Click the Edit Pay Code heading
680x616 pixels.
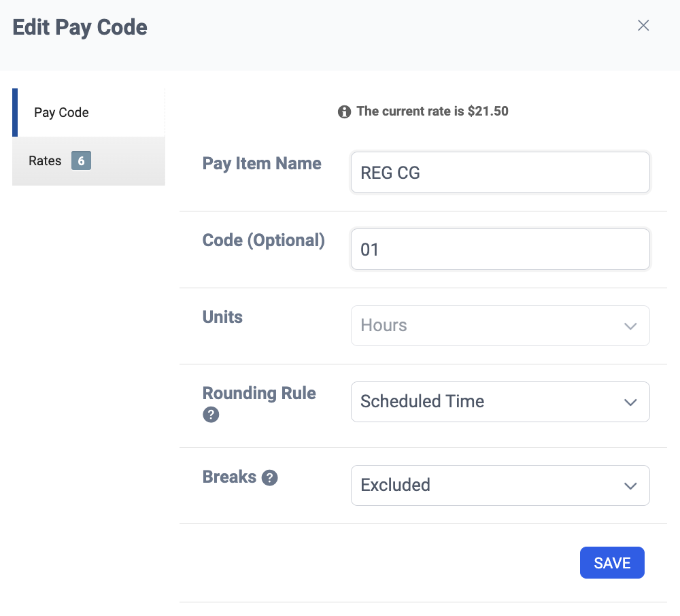(x=80, y=27)
